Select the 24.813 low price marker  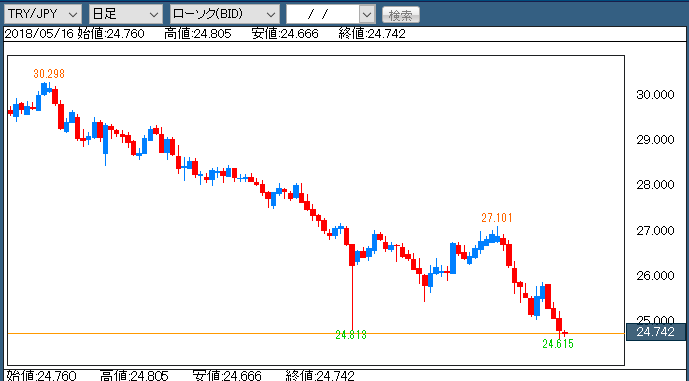[x=351, y=335]
